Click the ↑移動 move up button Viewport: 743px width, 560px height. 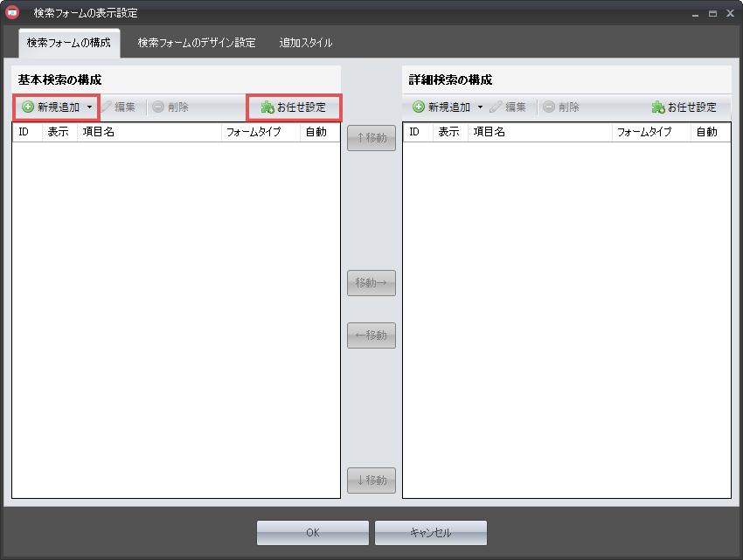tap(371, 138)
